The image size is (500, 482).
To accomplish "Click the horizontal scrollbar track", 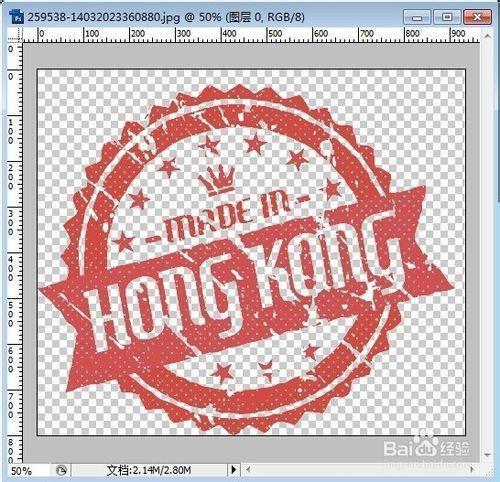I will pos(360,470).
